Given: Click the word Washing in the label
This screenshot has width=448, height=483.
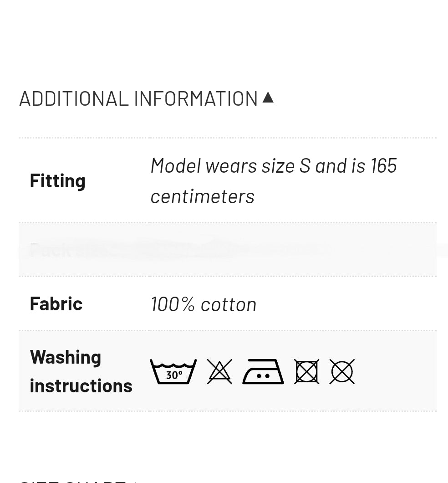Looking at the screenshot, I should 66,357.
